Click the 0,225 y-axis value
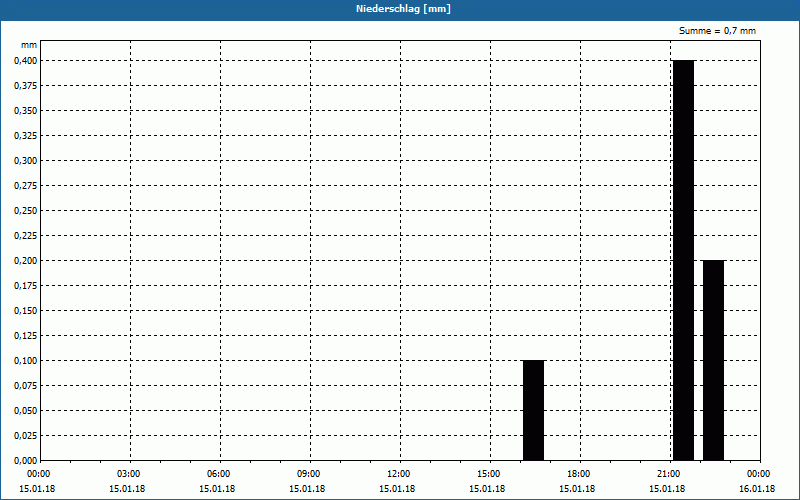This screenshot has height=500, width=800. [26, 236]
